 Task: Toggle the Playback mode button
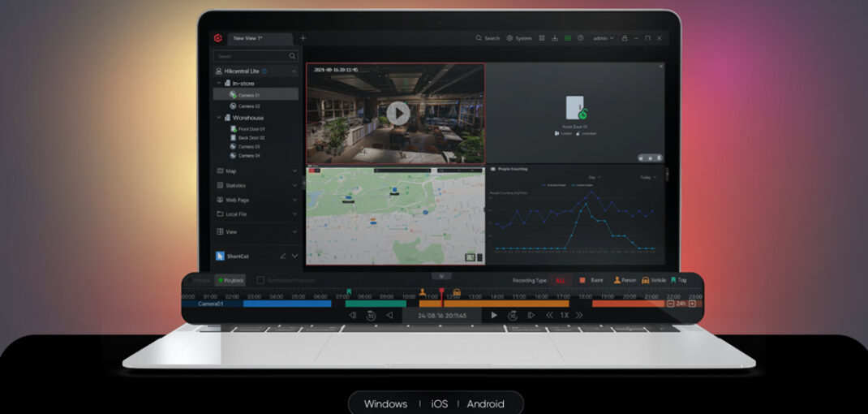point(230,280)
